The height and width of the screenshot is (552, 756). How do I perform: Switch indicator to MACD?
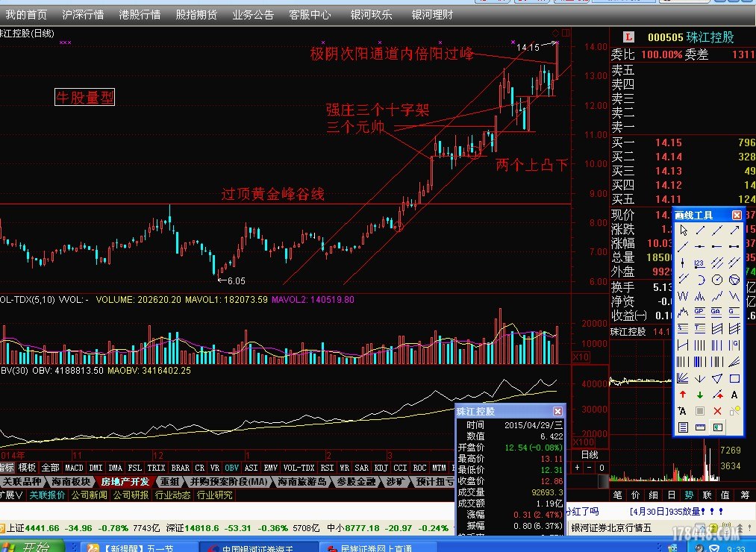pos(74,468)
